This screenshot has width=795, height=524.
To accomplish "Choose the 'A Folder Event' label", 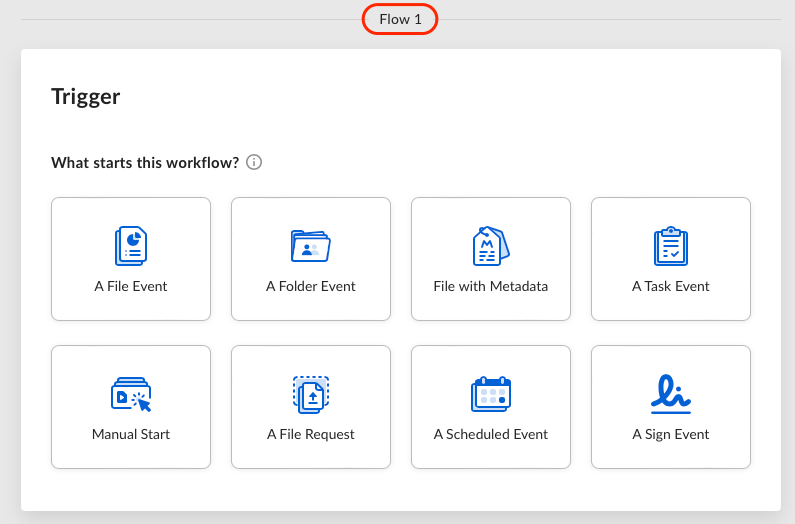I will click(x=311, y=286).
